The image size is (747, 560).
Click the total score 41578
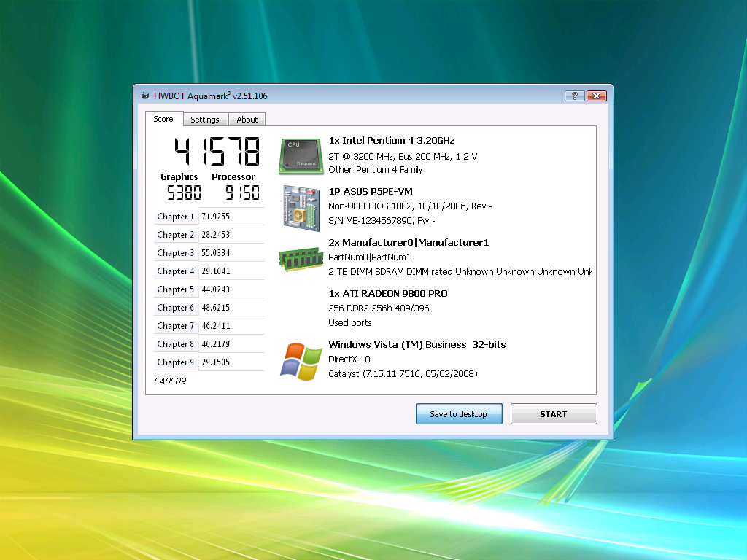tap(217, 152)
